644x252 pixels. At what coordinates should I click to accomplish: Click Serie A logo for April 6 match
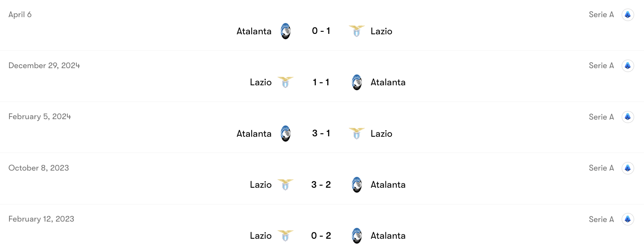(x=628, y=15)
